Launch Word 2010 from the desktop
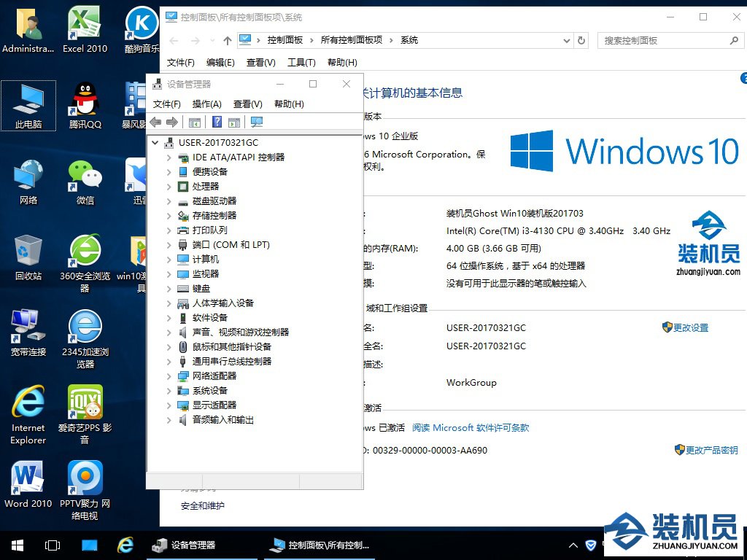The image size is (747, 560). click(x=28, y=478)
